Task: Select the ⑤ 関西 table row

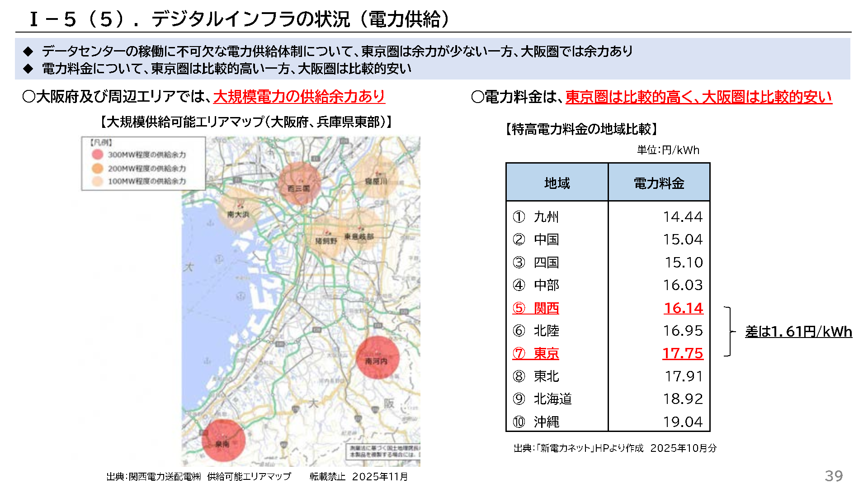Action: pyautogui.click(x=536, y=308)
